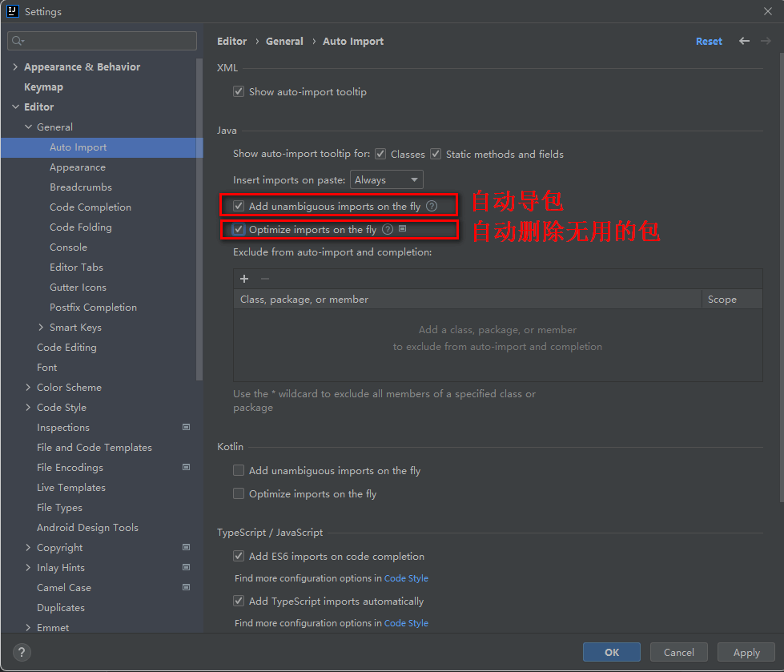Expand the Emmet node
784x672 pixels.
(28, 627)
